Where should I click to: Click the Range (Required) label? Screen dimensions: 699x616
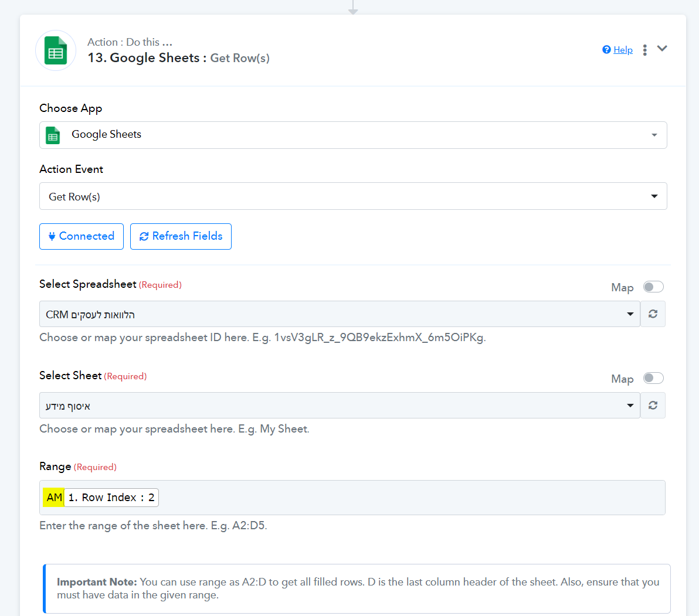78,467
